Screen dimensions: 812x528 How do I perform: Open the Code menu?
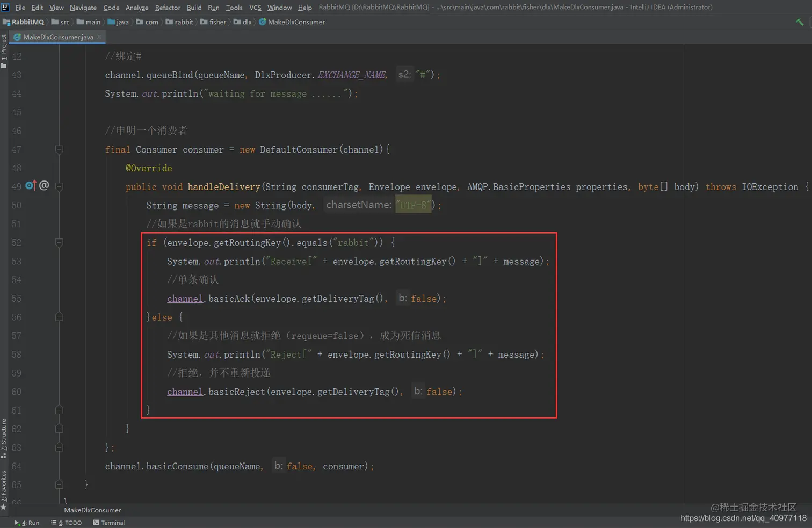click(111, 8)
